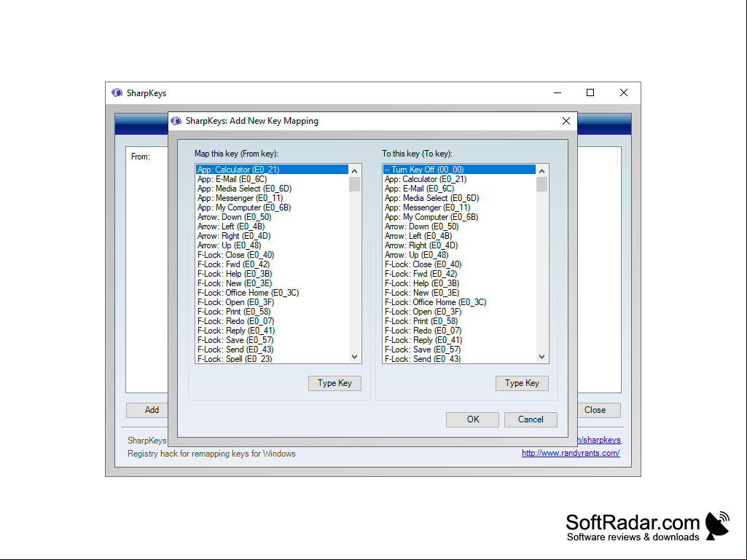
Task: Select F-Lock: Office Home in To key list
Action: coord(459,302)
